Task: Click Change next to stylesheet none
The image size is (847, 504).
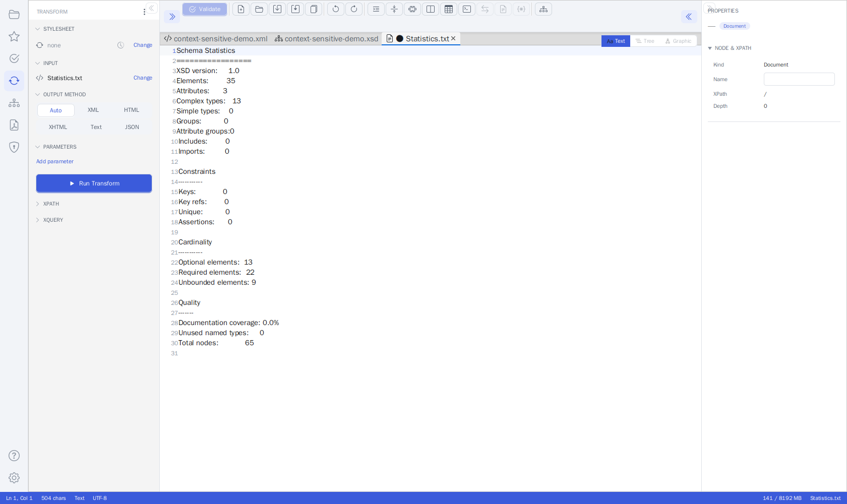Action: coord(143,45)
